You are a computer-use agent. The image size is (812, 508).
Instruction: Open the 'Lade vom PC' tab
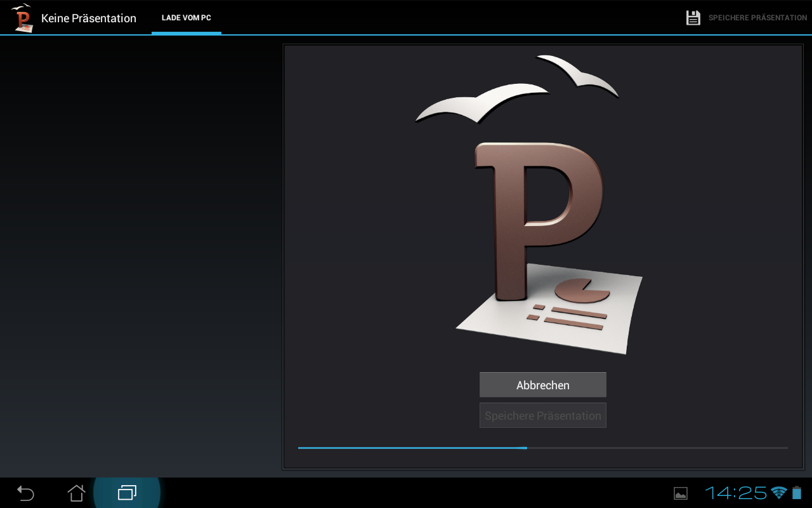[x=187, y=18]
